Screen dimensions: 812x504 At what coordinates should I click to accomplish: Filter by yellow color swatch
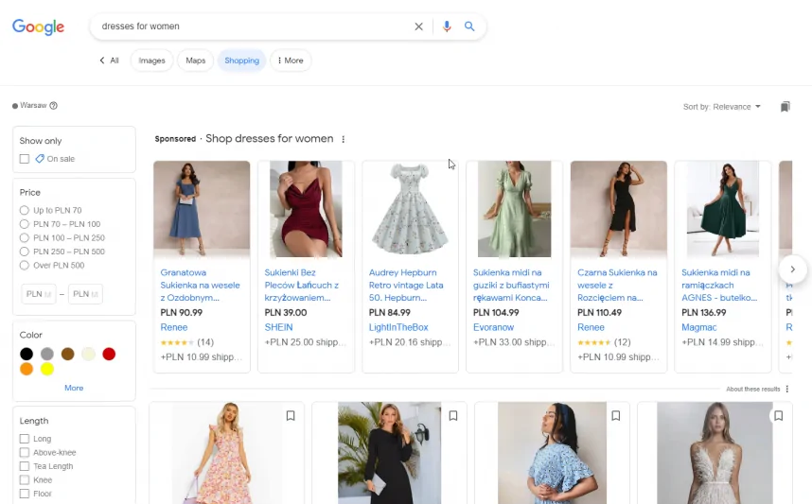click(x=47, y=369)
